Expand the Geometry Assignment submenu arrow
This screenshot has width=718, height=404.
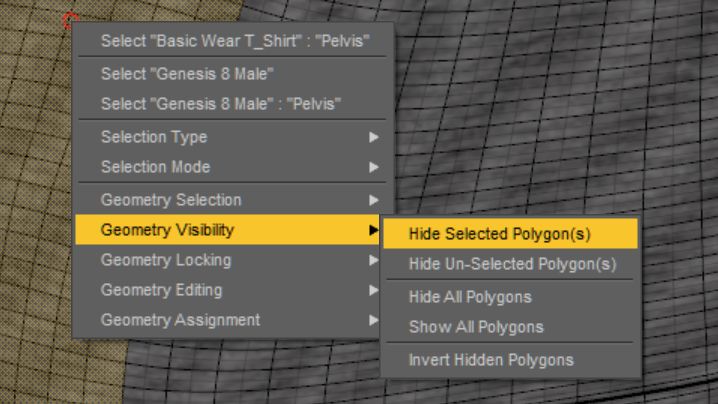pos(374,320)
